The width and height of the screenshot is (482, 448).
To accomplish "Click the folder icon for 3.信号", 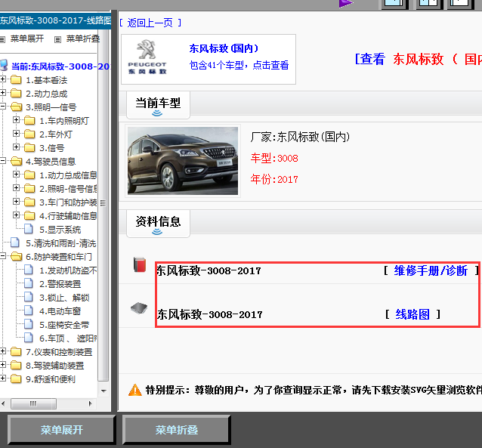I will coord(29,147).
